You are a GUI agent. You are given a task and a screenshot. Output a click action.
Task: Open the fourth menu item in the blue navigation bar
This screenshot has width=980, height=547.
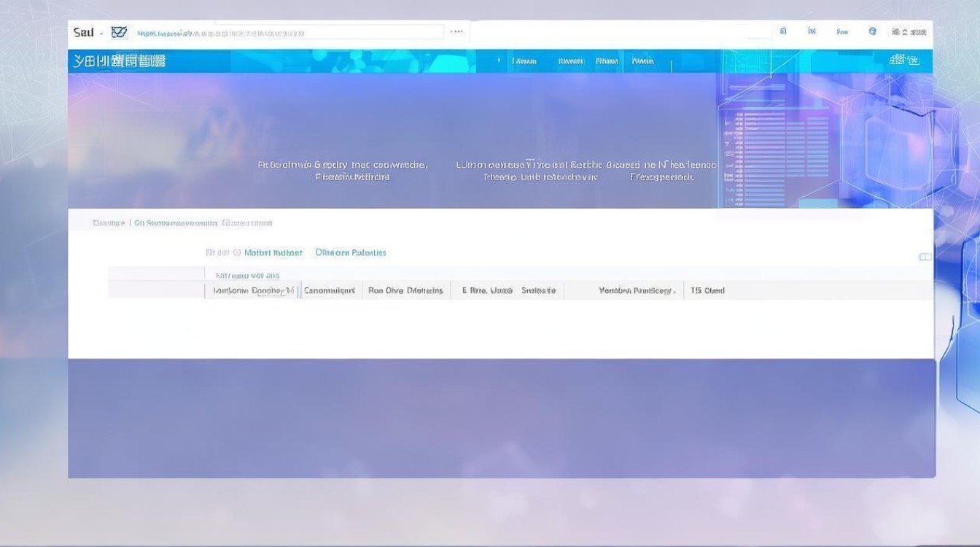pyautogui.click(x=642, y=61)
